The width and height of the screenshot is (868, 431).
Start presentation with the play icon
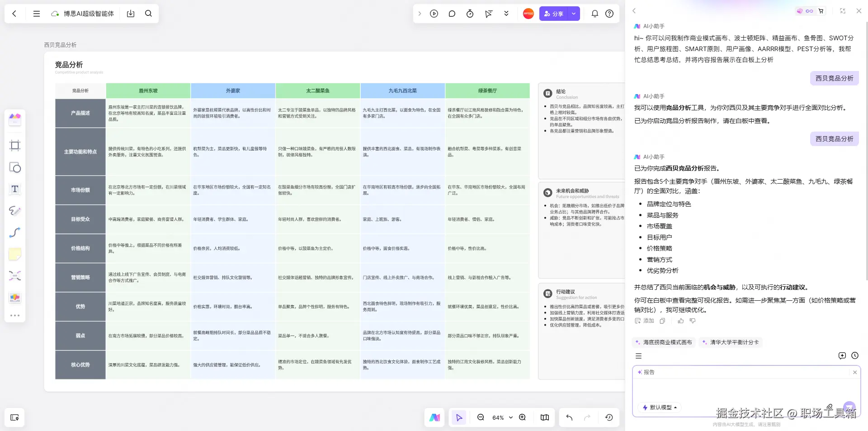click(434, 14)
